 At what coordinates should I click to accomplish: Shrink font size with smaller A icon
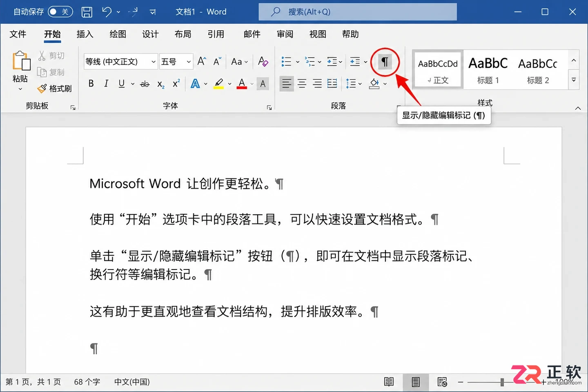coord(217,61)
